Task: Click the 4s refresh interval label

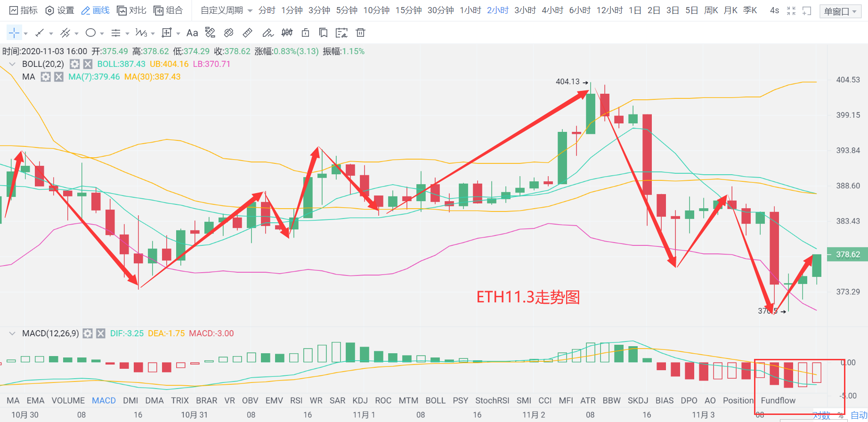Action: (x=774, y=10)
